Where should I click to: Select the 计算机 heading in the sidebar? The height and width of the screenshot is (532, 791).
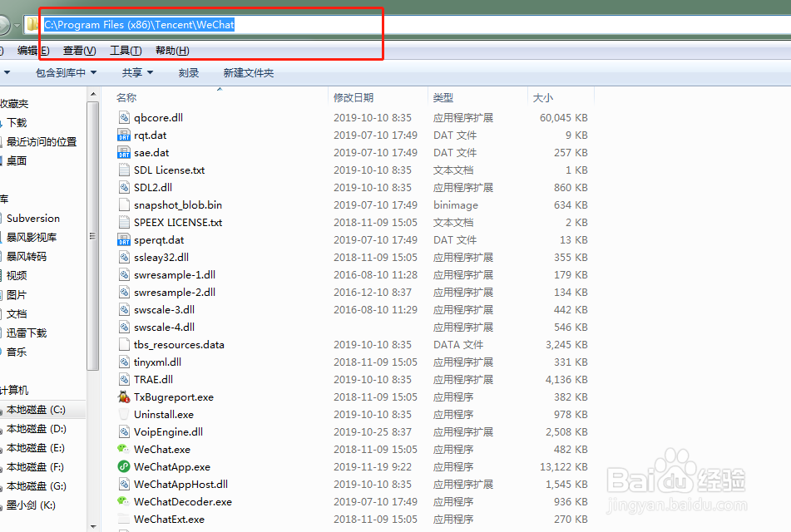14,391
